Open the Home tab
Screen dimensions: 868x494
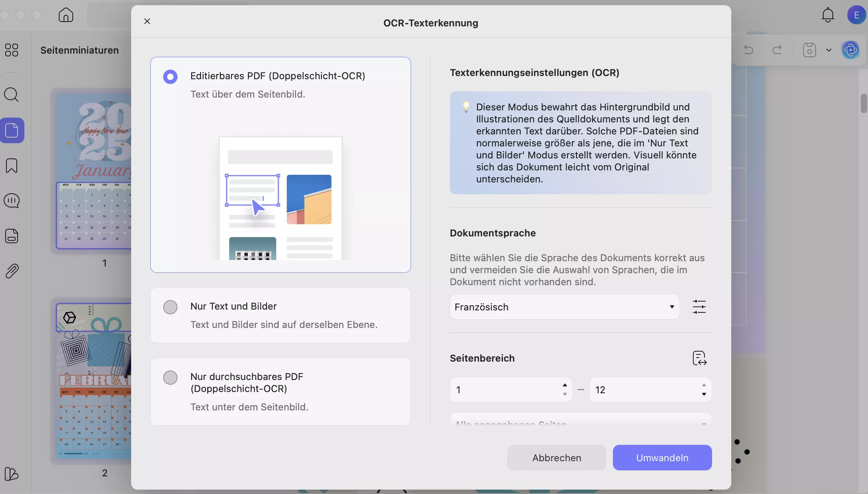pyautogui.click(x=65, y=15)
